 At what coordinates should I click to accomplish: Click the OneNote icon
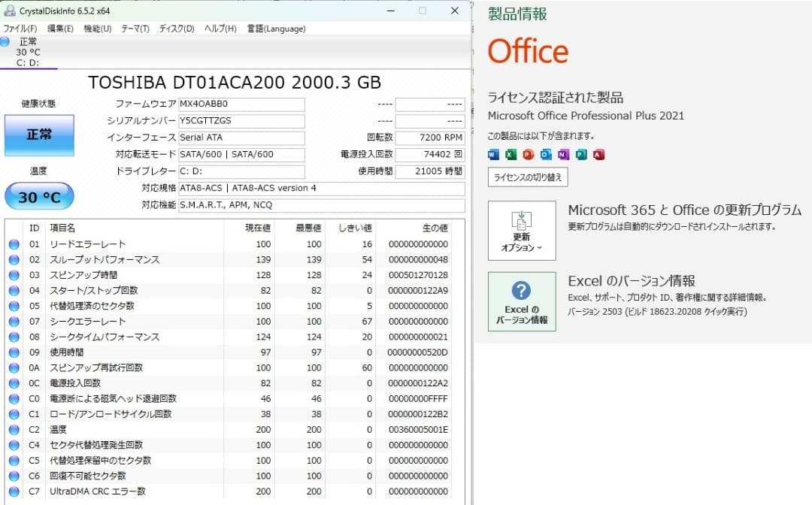[565, 154]
